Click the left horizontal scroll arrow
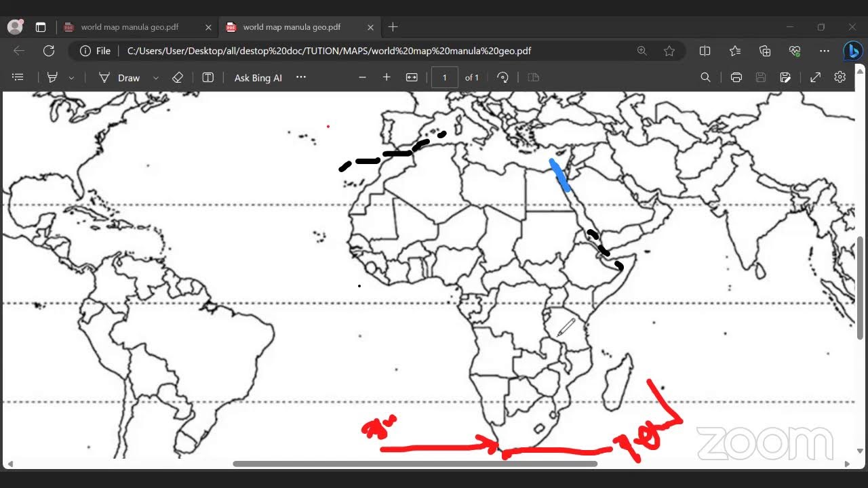This screenshot has height=488, width=868. click(10, 464)
